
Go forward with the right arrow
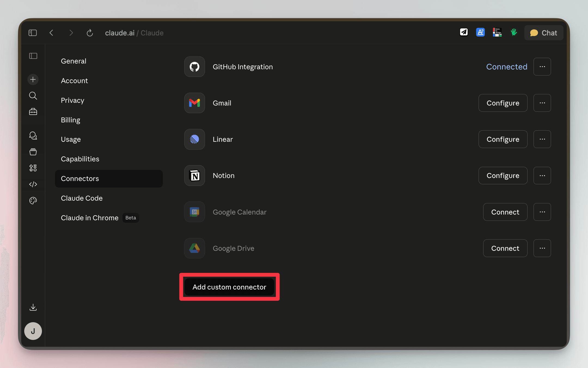[x=71, y=33]
